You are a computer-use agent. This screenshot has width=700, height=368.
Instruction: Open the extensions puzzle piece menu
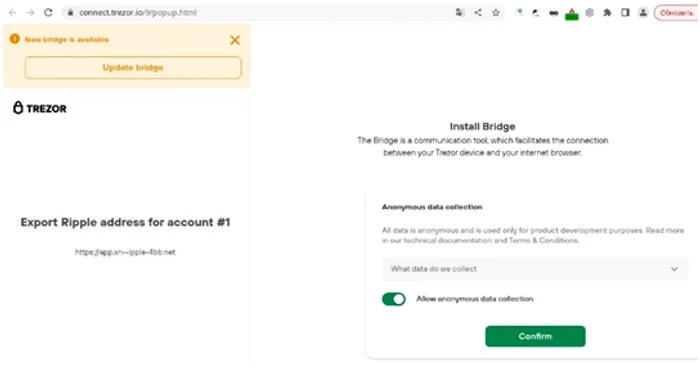(607, 13)
